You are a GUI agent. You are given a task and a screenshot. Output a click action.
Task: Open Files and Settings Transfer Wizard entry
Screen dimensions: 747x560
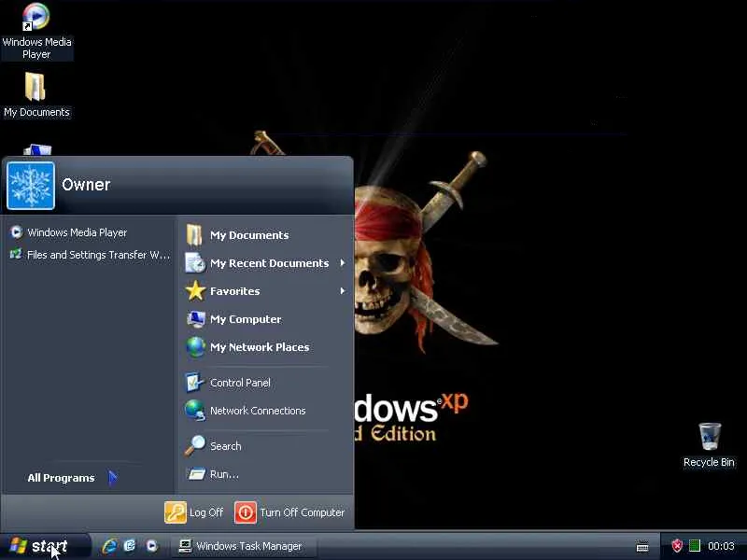coord(89,255)
